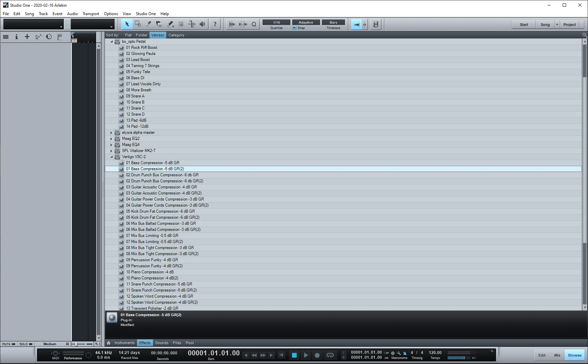The height and width of the screenshot is (364, 588).
Task: Select the Range tool
Action: coord(138,24)
